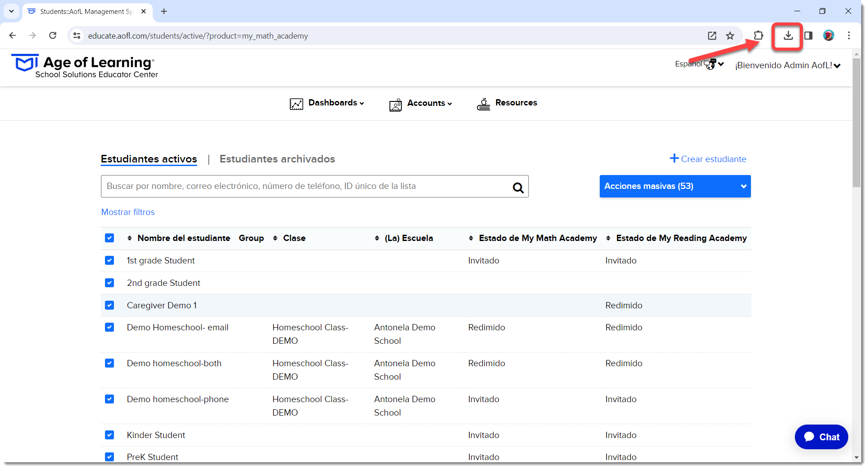Open the Chrome profile avatar

point(829,35)
